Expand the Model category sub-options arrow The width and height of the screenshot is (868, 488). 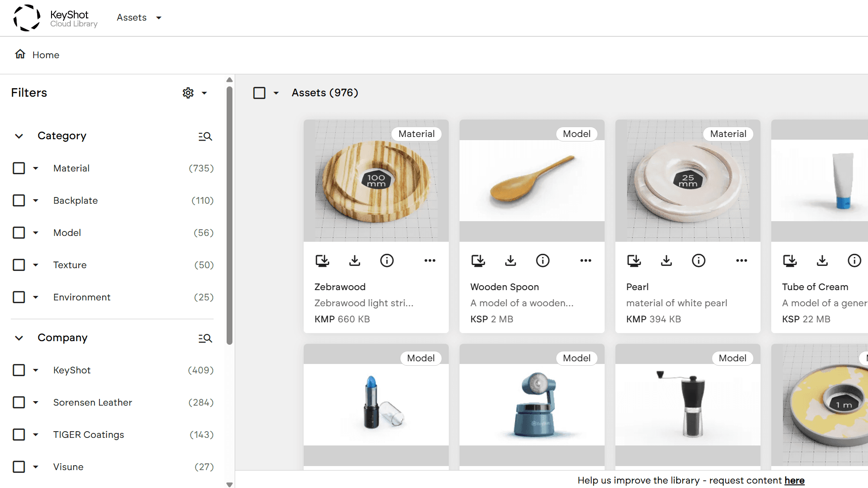[x=36, y=233]
